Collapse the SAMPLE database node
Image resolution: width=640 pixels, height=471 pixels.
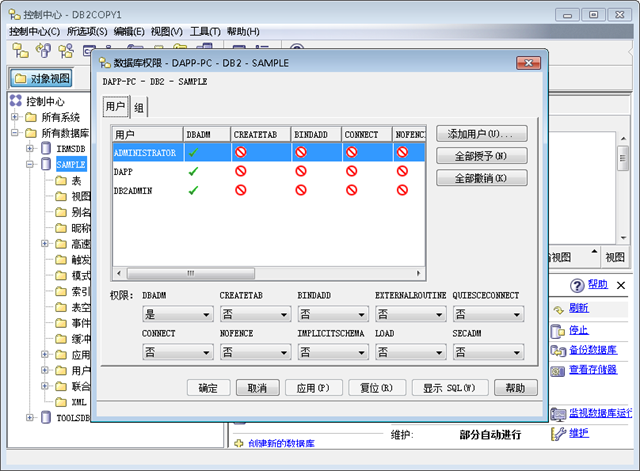tap(30, 164)
